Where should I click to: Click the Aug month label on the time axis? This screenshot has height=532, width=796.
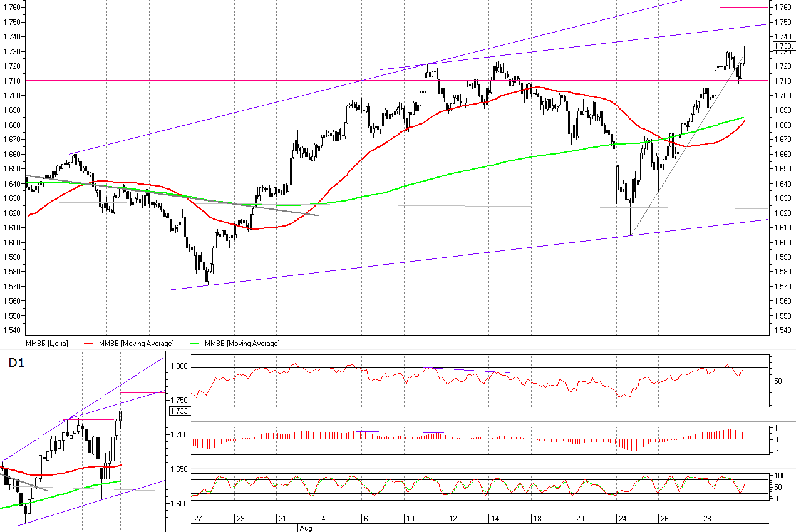(x=305, y=528)
